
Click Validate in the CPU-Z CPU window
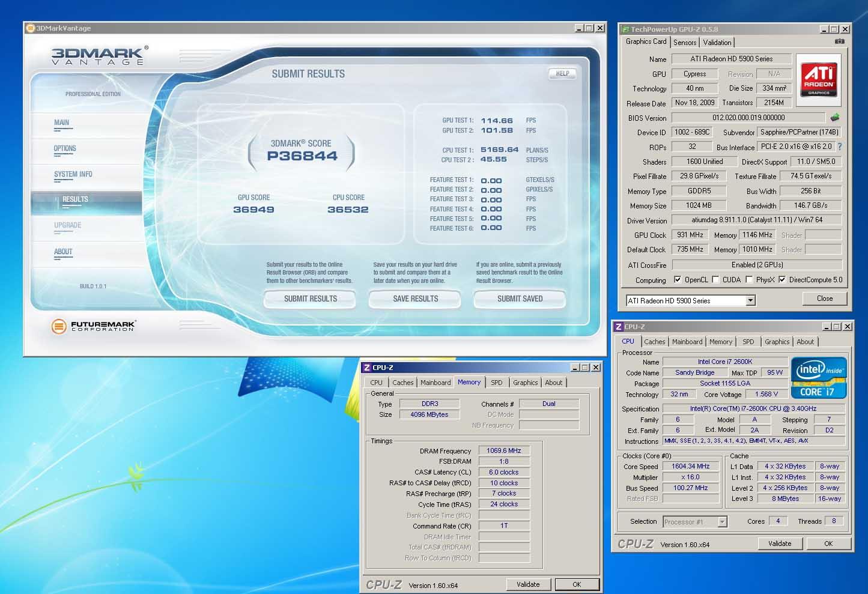(x=780, y=544)
